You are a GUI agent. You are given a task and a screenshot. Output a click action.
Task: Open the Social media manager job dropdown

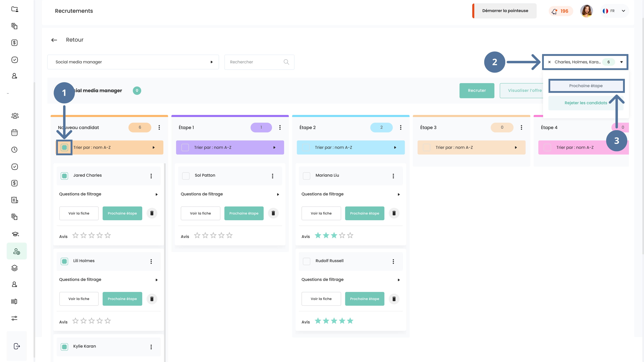133,62
